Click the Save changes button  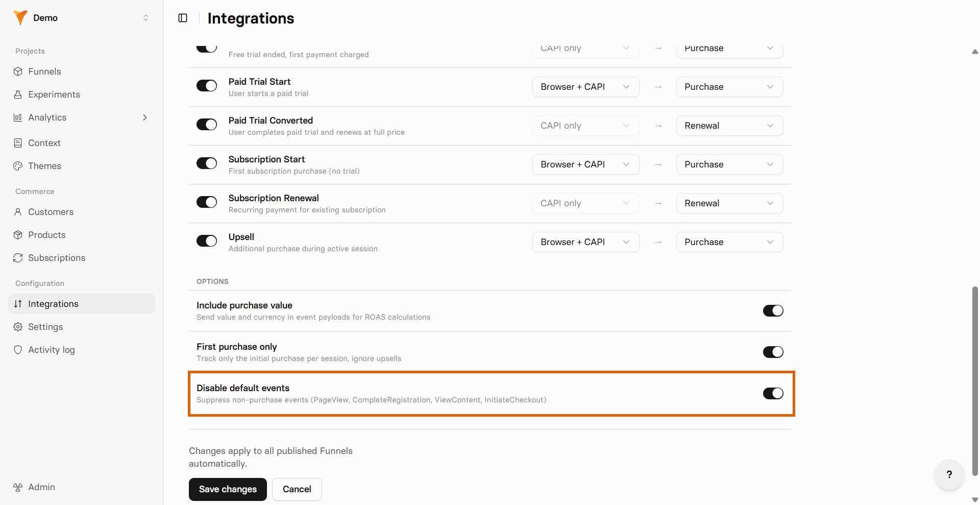pyautogui.click(x=228, y=489)
